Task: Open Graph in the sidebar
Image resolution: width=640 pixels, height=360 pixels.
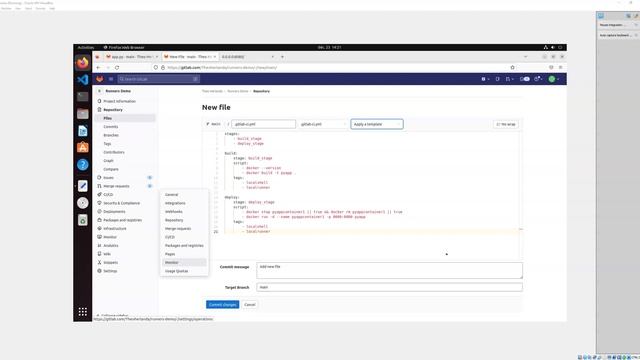Action: (x=108, y=161)
